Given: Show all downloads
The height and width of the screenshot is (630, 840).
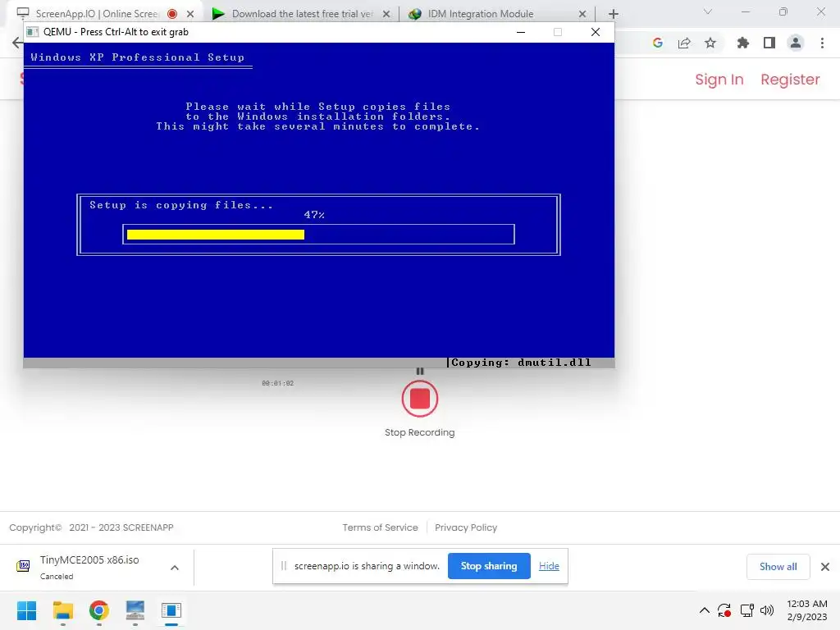Looking at the screenshot, I should tap(778, 566).
